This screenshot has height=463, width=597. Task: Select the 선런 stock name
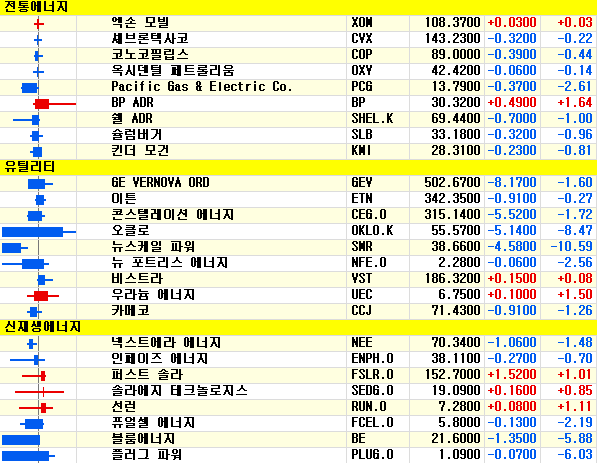[124, 407]
